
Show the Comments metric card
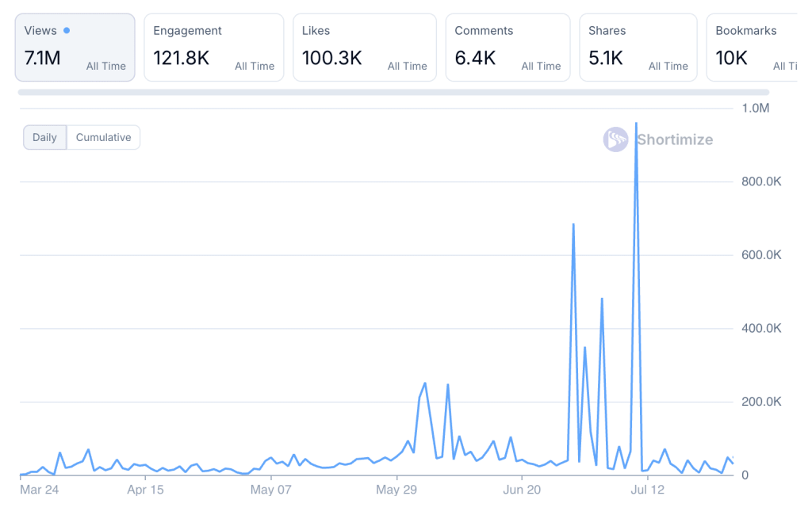(x=507, y=48)
